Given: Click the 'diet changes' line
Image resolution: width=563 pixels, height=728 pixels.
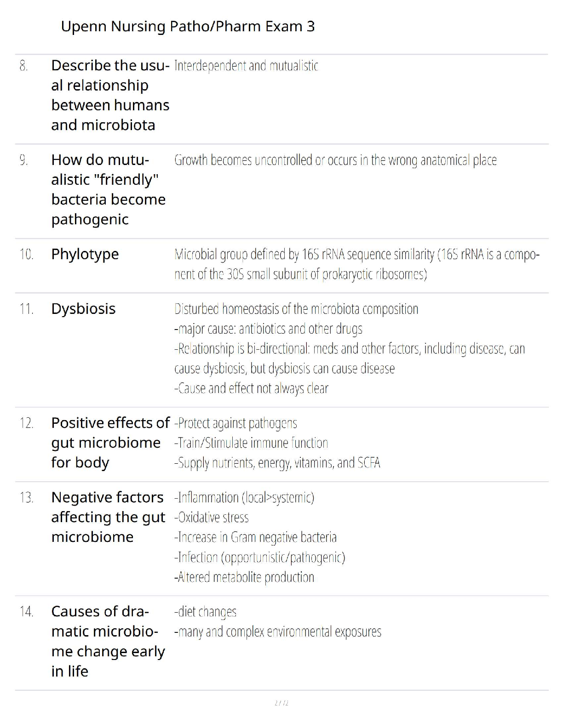Looking at the screenshot, I should [x=205, y=612].
